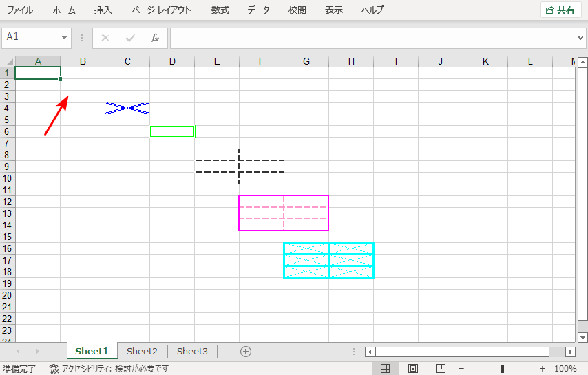
Task: Select cell G17 inside cyan bordered range
Action: (306, 260)
